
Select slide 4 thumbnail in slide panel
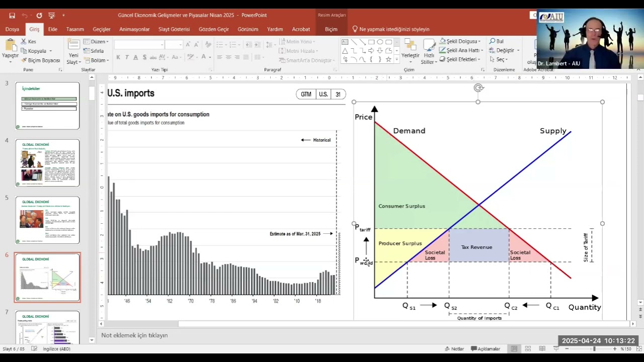(x=47, y=163)
